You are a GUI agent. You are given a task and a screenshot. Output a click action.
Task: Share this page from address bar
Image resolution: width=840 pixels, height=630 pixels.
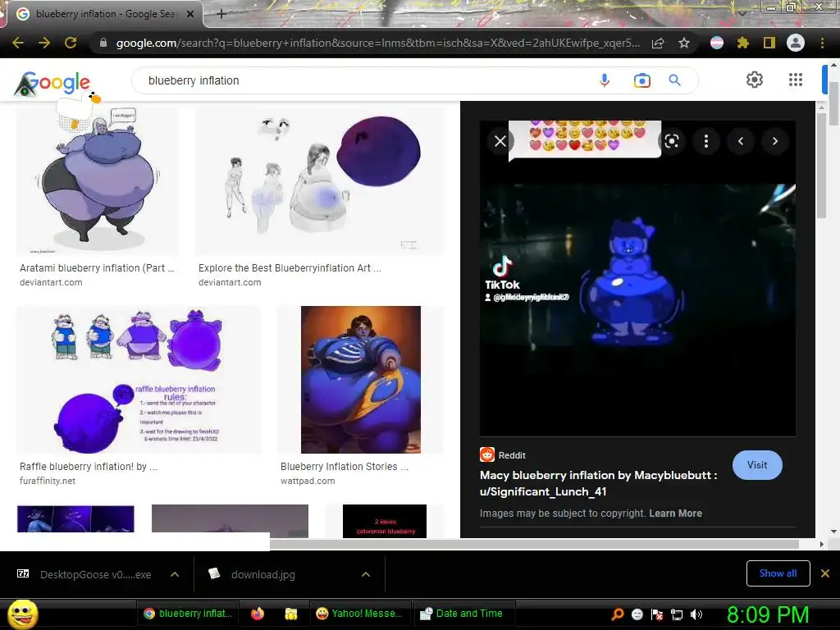658,43
